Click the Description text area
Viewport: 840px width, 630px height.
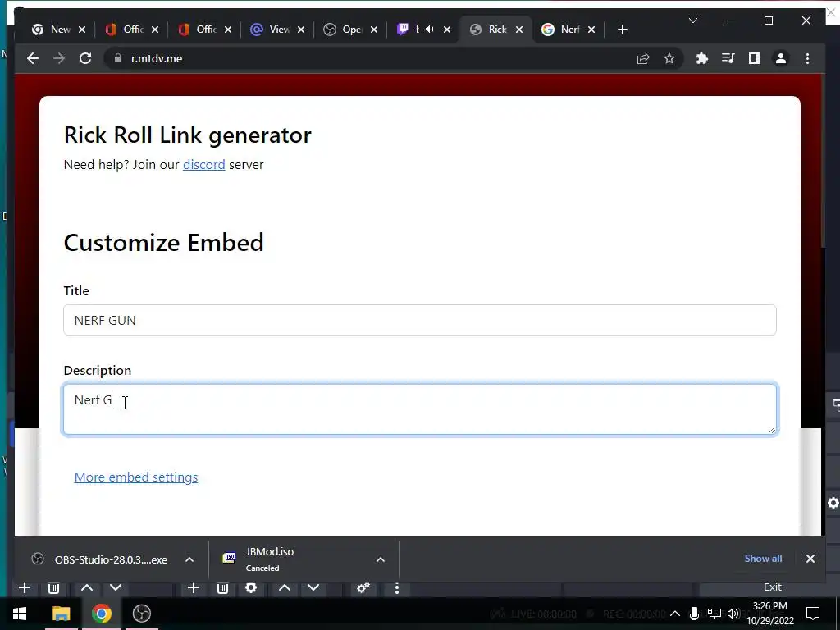(419, 409)
